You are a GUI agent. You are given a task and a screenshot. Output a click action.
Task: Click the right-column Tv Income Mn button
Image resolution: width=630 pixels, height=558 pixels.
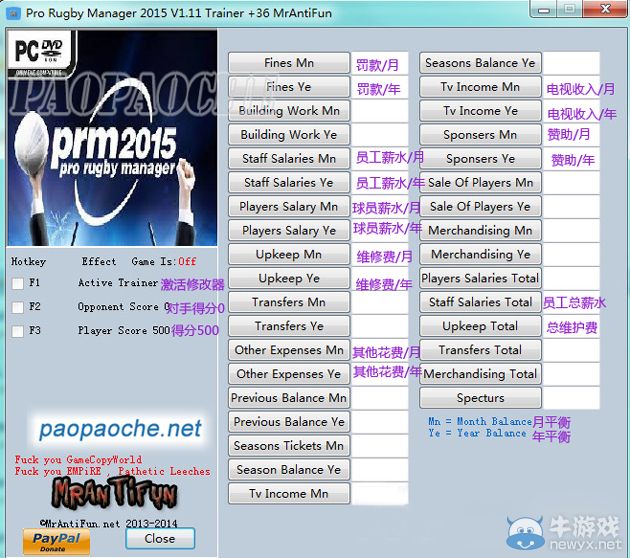[x=480, y=87]
